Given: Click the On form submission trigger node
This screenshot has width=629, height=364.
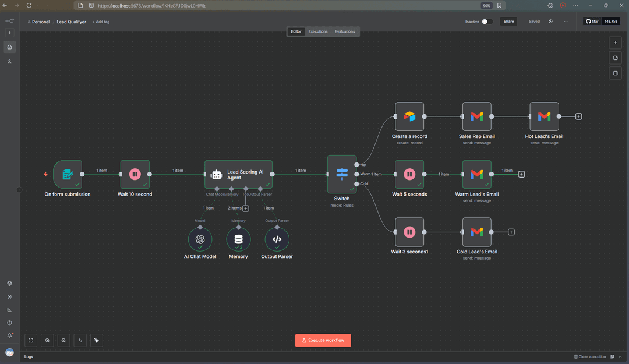Looking at the screenshot, I should pos(68,174).
